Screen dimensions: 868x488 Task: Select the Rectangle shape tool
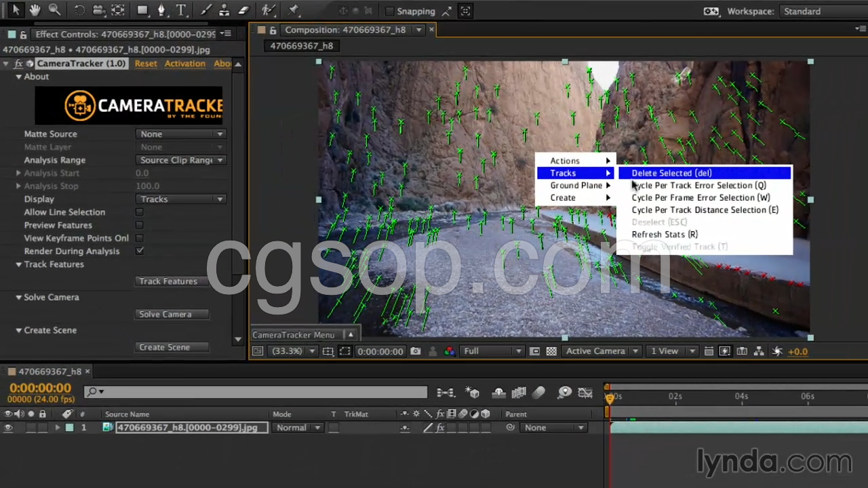[x=142, y=11]
